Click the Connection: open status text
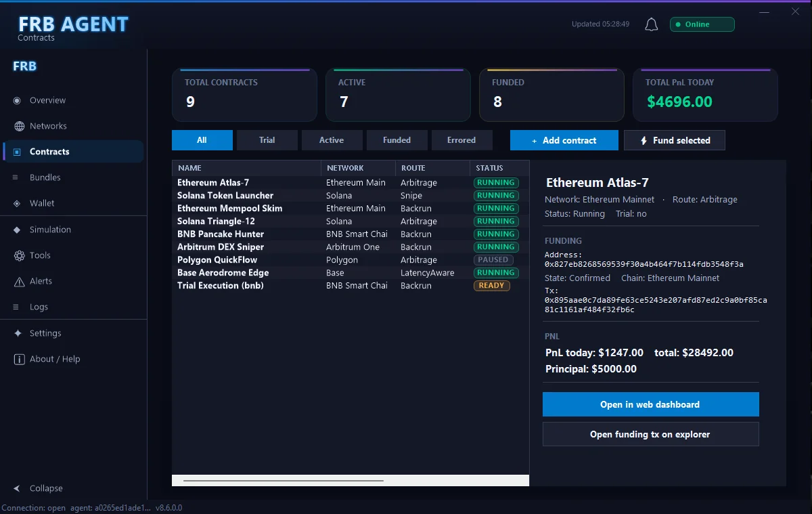Screen dimensions: 812x514 [34, 508]
